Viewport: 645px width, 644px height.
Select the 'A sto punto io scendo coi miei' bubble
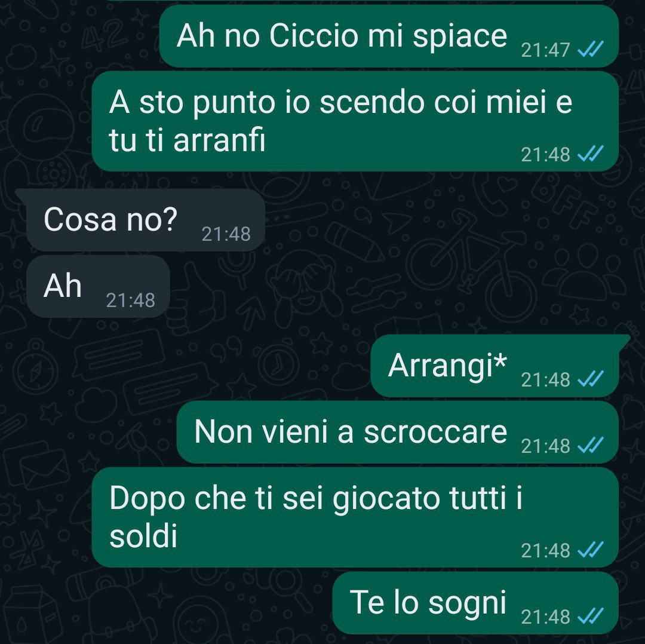point(355,121)
